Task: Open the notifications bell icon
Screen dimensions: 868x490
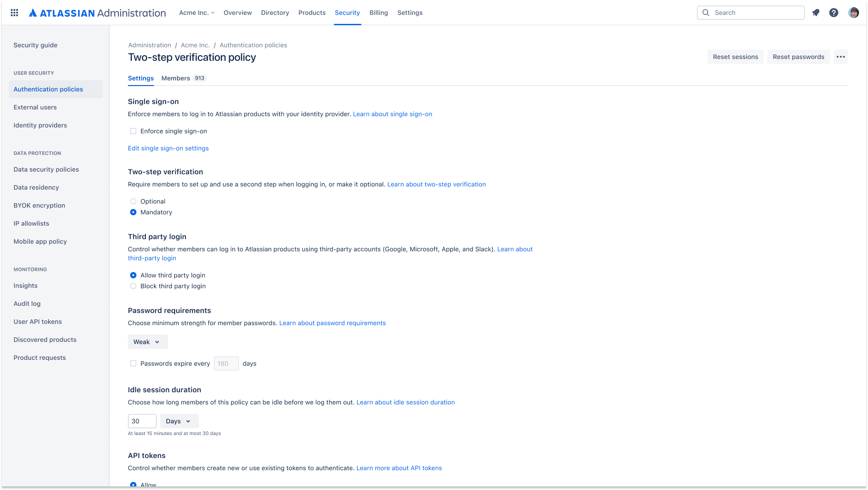Action: (x=815, y=13)
